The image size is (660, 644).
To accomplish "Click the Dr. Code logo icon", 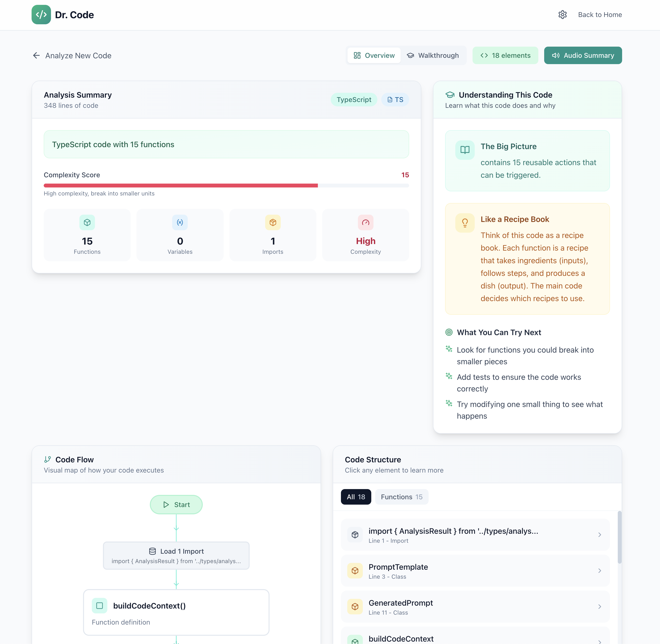I will 41,15.
